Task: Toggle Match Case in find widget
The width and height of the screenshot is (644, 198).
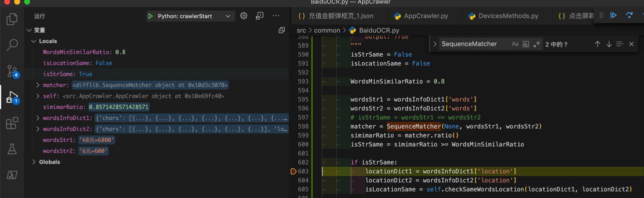Action: 515,44
